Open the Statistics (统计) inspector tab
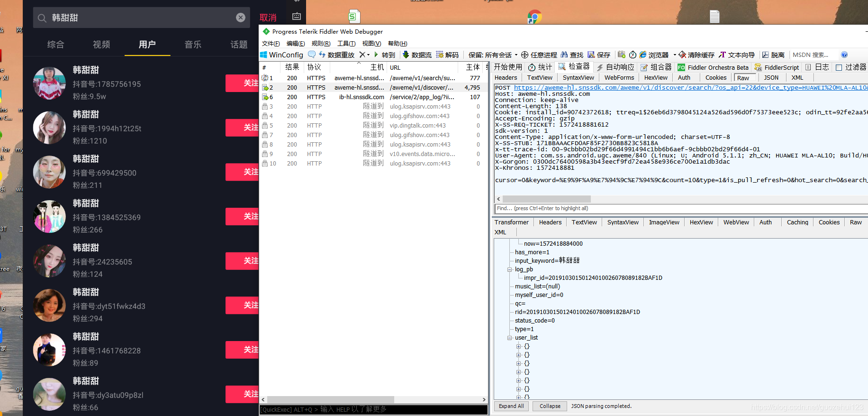The height and width of the screenshot is (416, 868). 540,67
